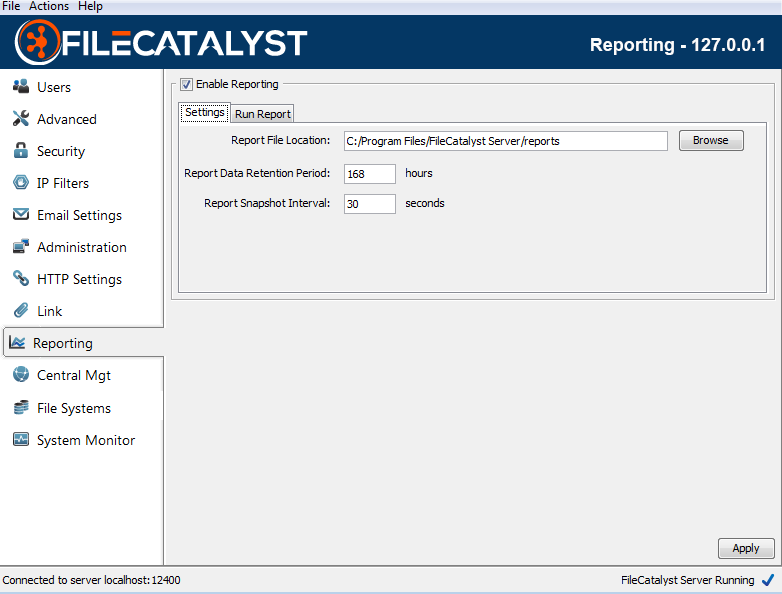Click the Retention Period hours field
782x594 pixels.
370,174
